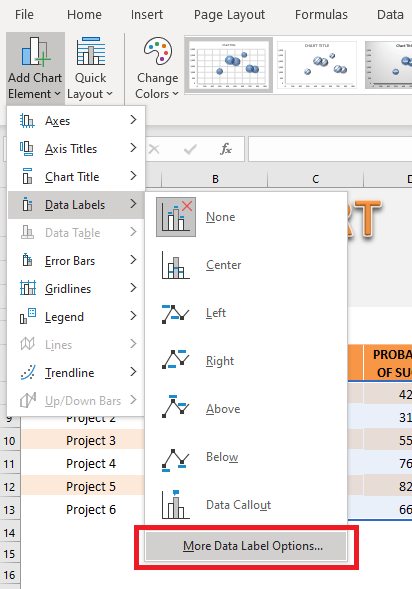
Task: Switch to the Page Layout tab
Action: [x=229, y=15]
